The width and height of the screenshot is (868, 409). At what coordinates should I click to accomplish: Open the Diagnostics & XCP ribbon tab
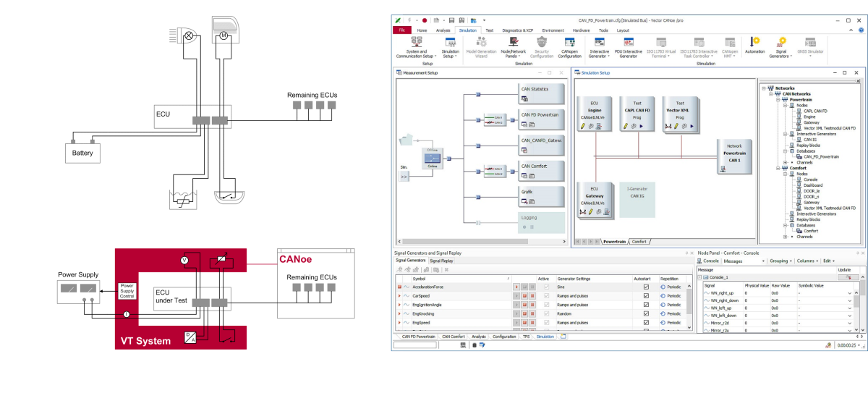coord(518,30)
